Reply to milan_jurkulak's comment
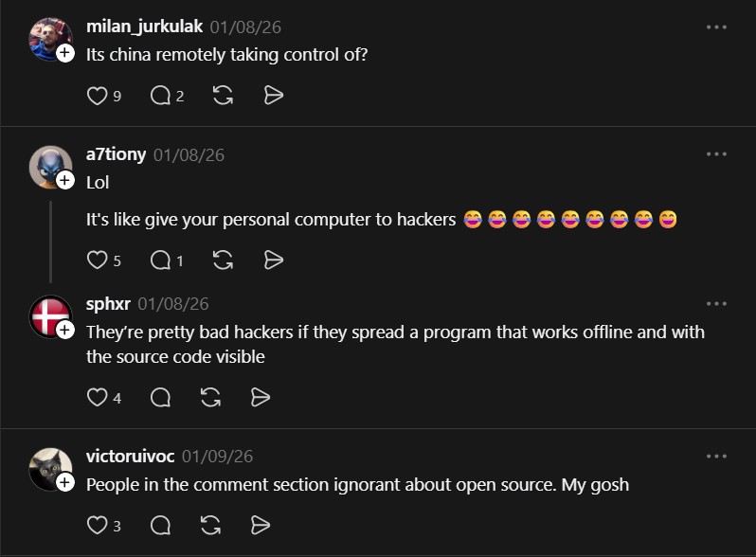756x557 pixels. coord(160,95)
